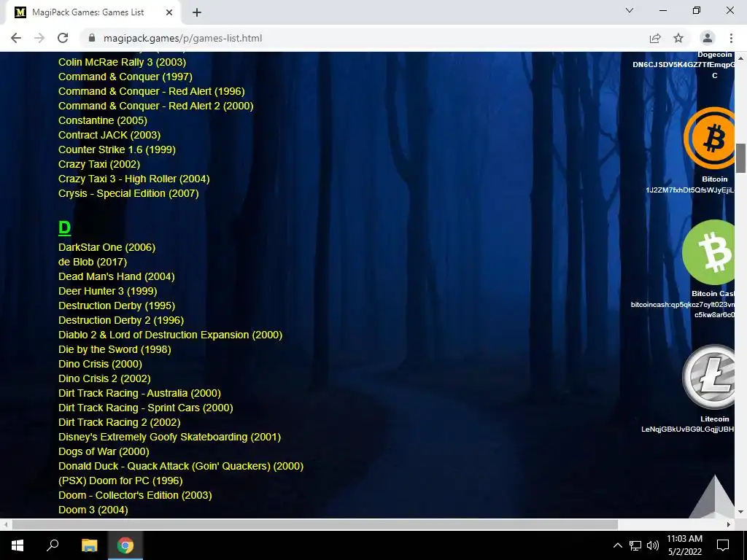Reload the current page
Image resolution: width=747 pixels, height=560 pixels.
(63, 38)
